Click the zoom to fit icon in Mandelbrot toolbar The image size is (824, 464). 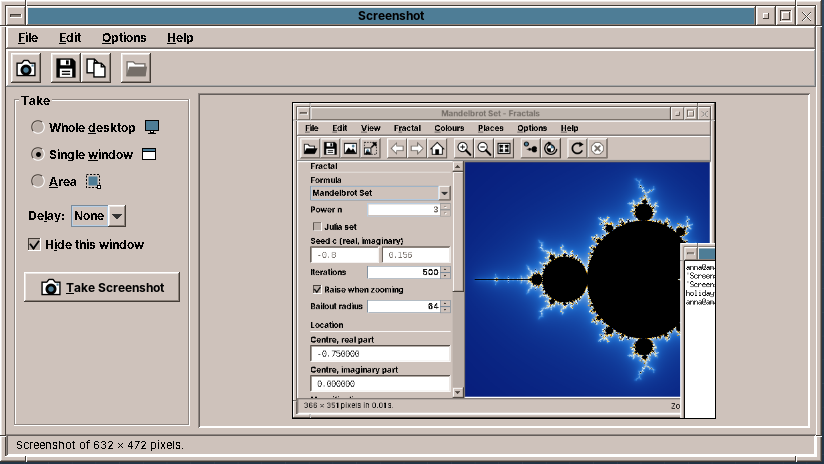click(x=504, y=149)
